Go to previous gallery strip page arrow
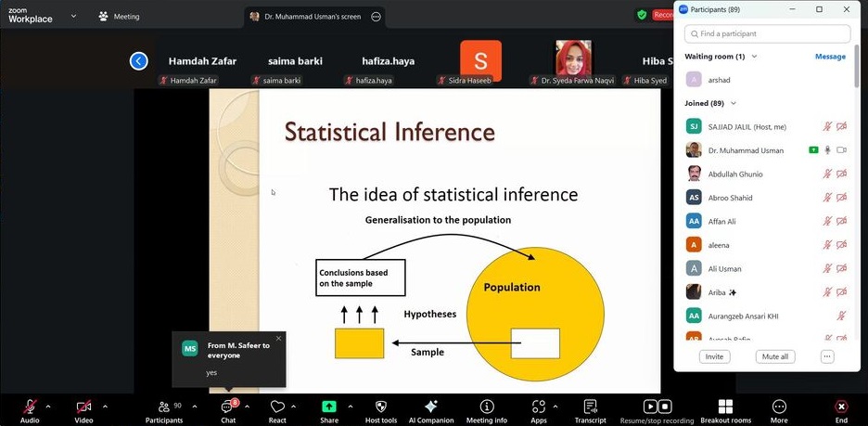Screen dimensions: 868x426 click(138, 61)
